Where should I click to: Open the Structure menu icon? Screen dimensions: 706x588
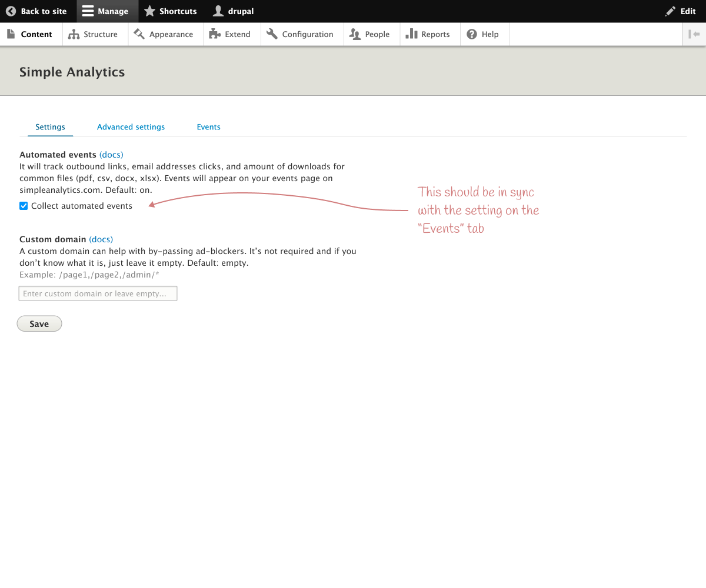74,34
